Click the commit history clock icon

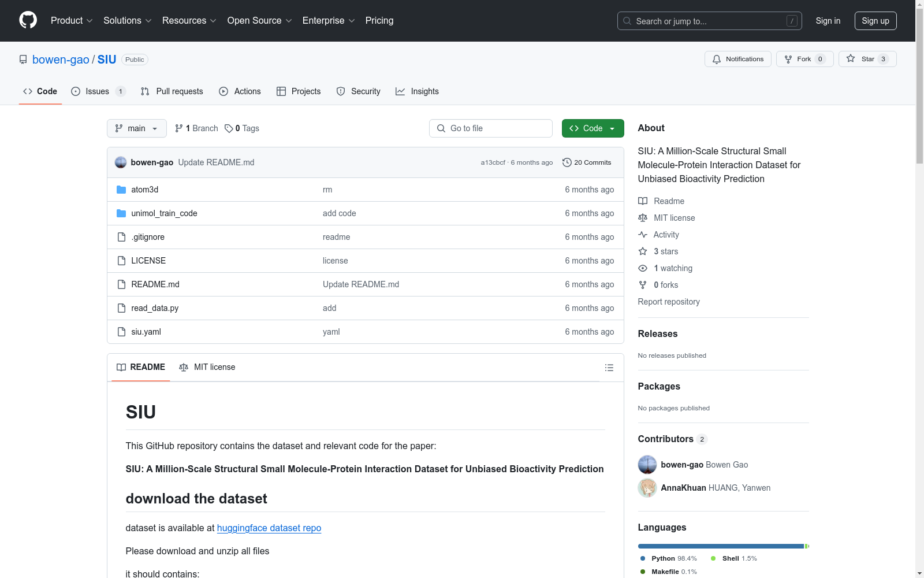click(x=567, y=162)
